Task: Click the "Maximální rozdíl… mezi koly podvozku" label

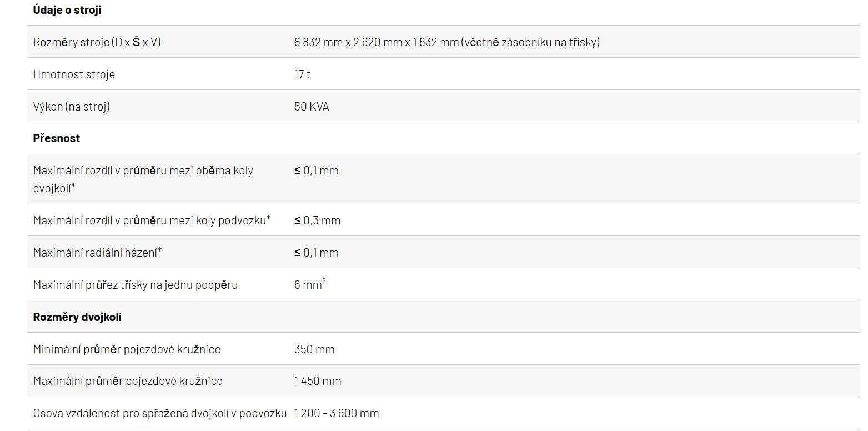Action: (152, 220)
